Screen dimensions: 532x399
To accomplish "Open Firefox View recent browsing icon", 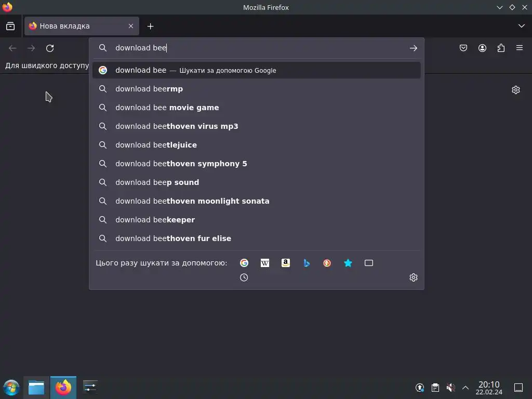I will point(10,26).
